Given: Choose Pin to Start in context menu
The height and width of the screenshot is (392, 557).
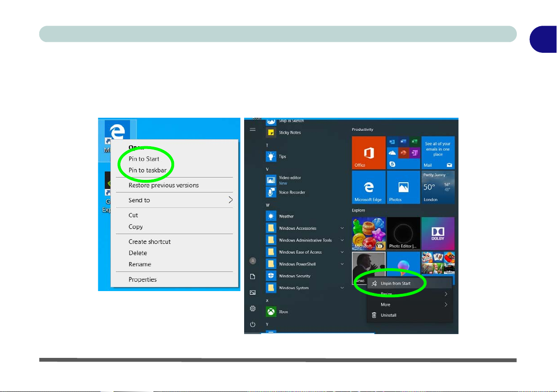Looking at the screenshot, I should click(x=144, y=159).
